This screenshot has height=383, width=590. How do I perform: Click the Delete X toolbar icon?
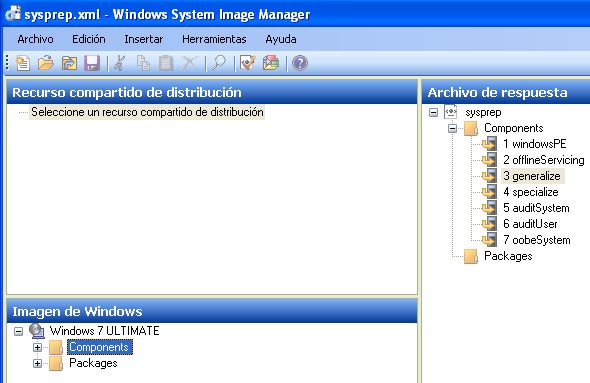tap(190, 63)
